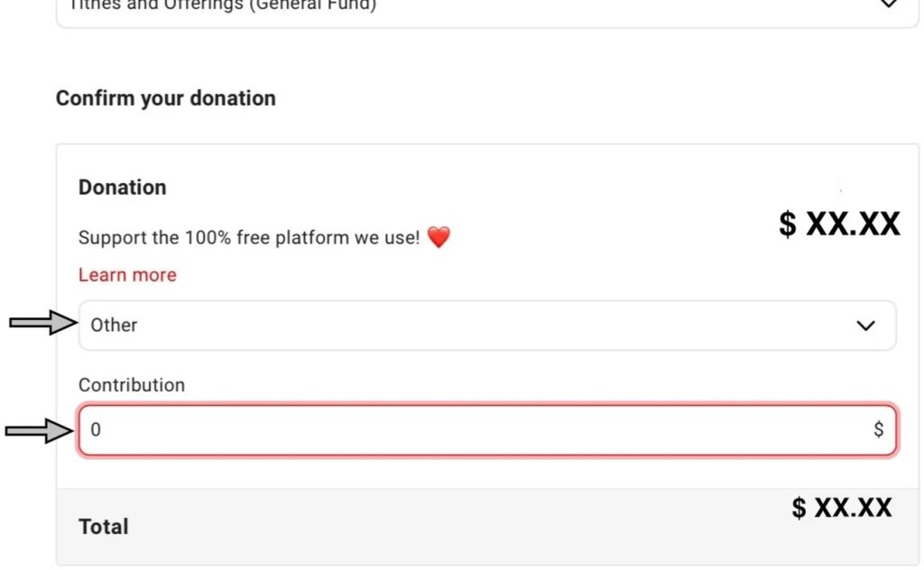
Task: Click the Contribution field label
Action: (132, 385)
